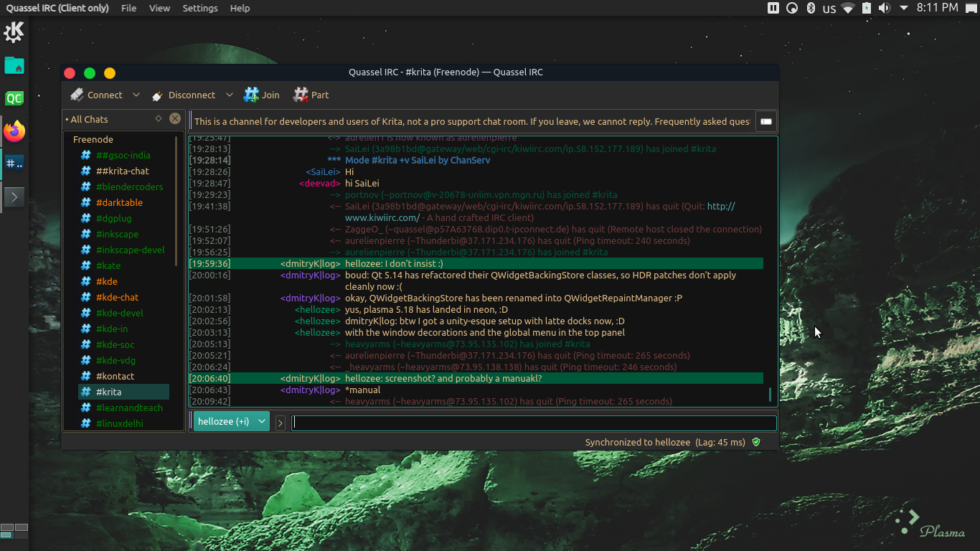Switch to the #kde-devel channel

click(120, 313)
